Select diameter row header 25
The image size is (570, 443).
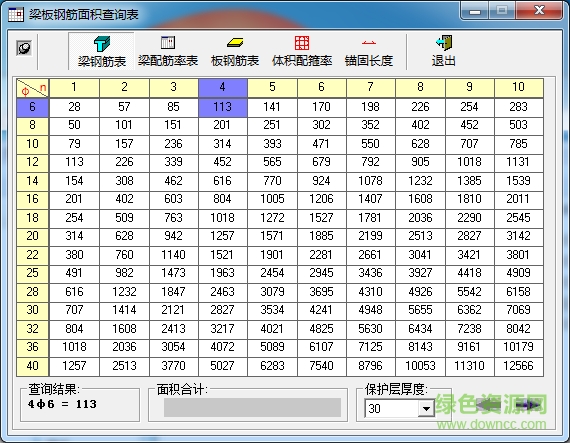click(x=32, y=273)
